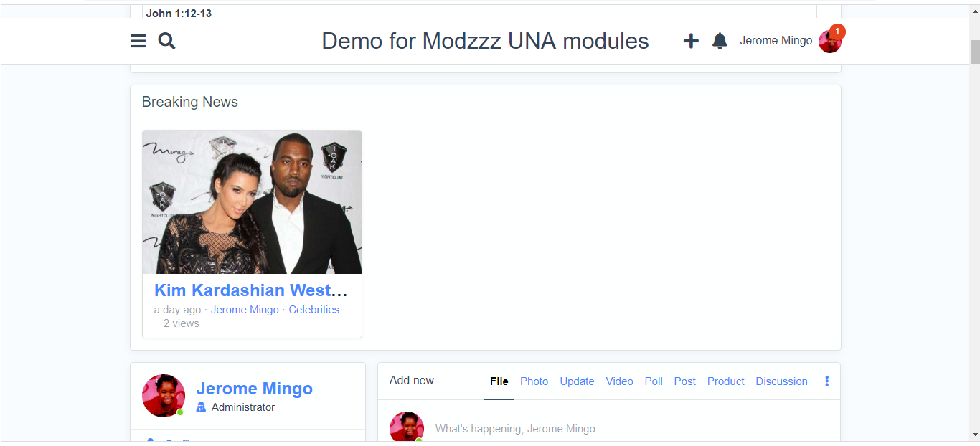Click the Administrator role icon
This screenshot has height=446, width=980.
coord(201,407)
